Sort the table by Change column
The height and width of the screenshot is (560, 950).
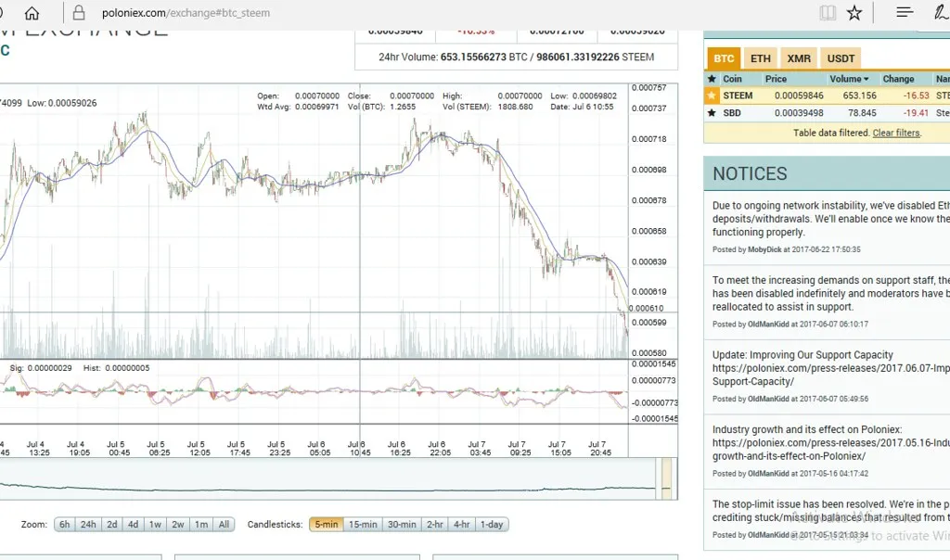click(898, 79)
